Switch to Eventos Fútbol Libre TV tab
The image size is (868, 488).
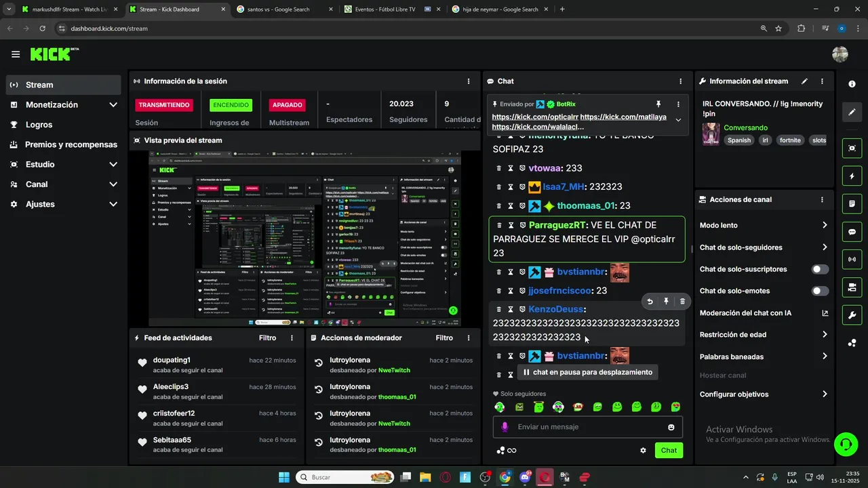pyautogui.click(x=393, y=9)
